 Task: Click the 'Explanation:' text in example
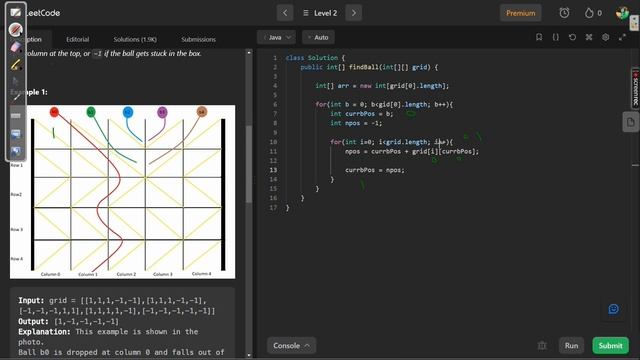44,332
